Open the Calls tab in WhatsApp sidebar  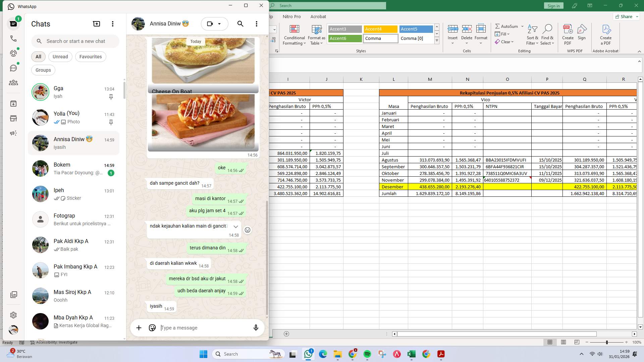point(13,39)
